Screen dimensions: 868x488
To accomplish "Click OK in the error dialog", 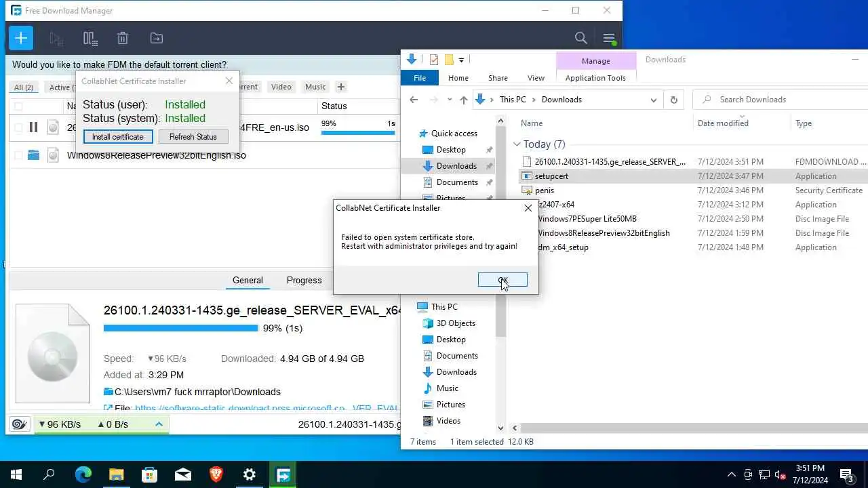I will point(502,280).
